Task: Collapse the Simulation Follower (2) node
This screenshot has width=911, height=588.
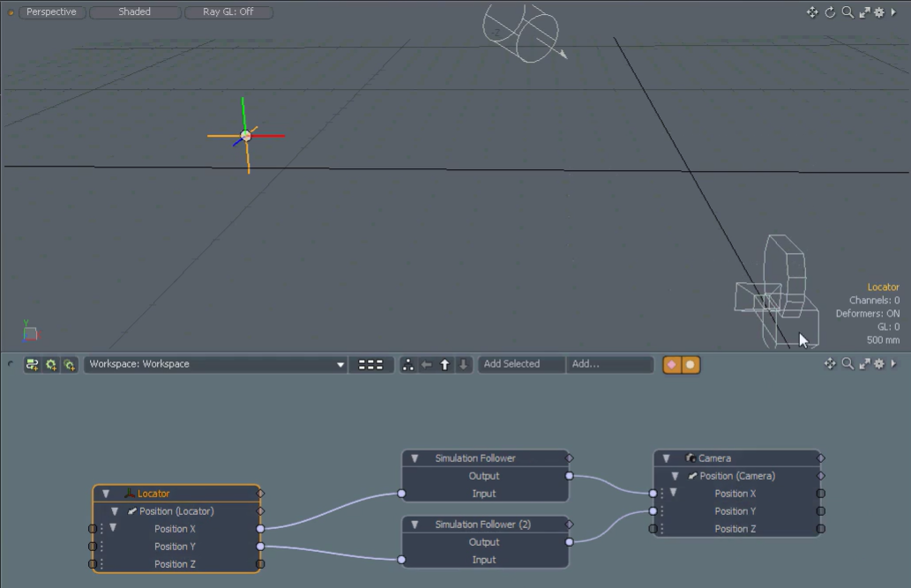Action: (x=414, y=525)
